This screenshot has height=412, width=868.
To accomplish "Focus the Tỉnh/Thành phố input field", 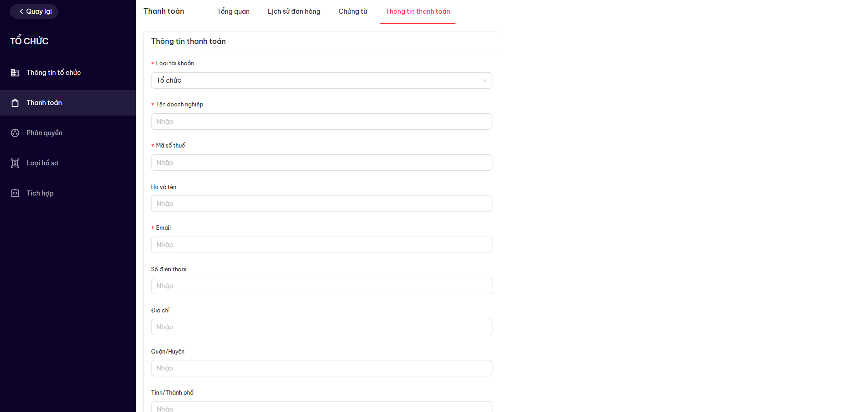I will point(322,407).
